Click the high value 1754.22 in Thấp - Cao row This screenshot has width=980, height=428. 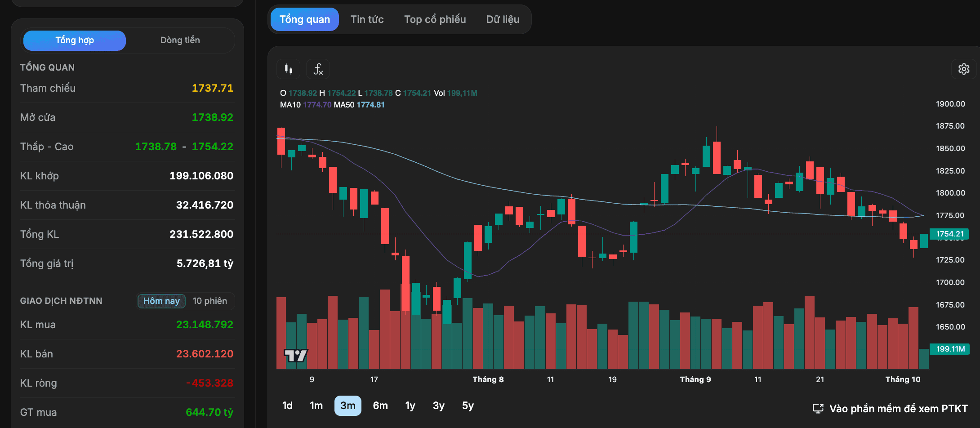tap(213, 147)
